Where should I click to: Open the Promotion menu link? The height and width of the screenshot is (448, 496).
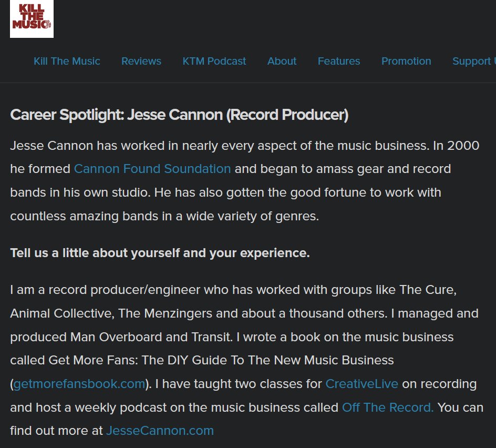406,61
